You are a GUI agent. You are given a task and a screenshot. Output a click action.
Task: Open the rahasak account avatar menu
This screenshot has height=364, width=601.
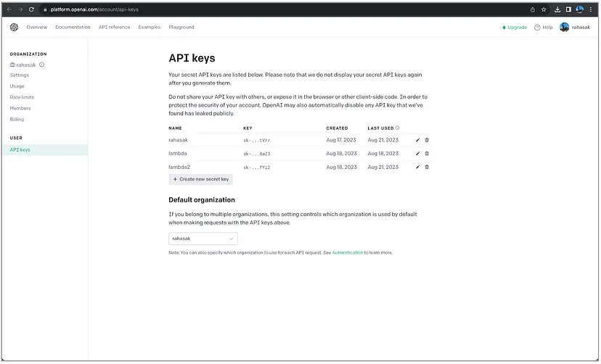pyautogui.click(x=564, y=27)
